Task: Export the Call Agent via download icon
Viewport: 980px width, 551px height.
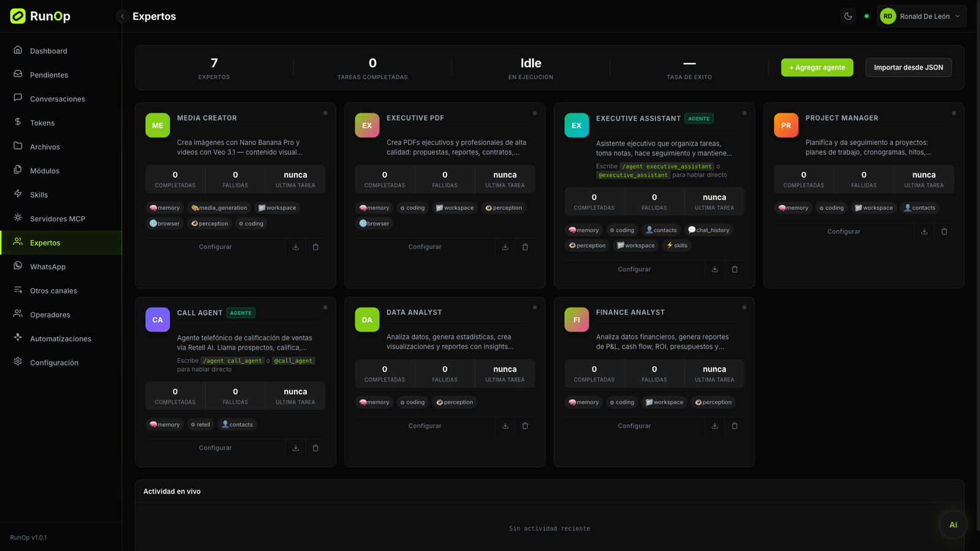Action: click(x=296, y=448)
